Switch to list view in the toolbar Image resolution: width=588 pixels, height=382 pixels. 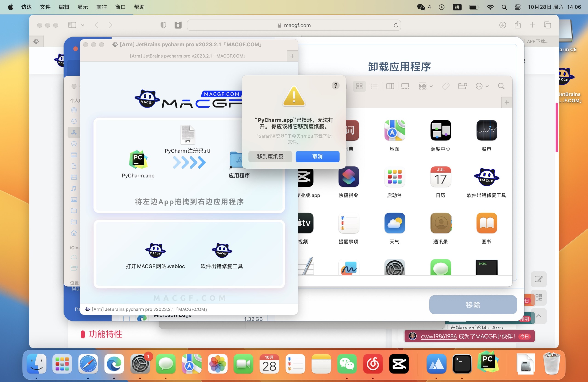[374, 86]
